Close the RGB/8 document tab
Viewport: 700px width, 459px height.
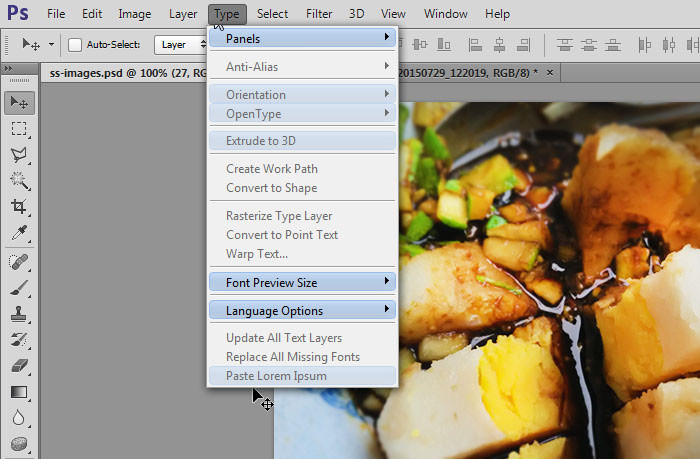pos(549,73)
